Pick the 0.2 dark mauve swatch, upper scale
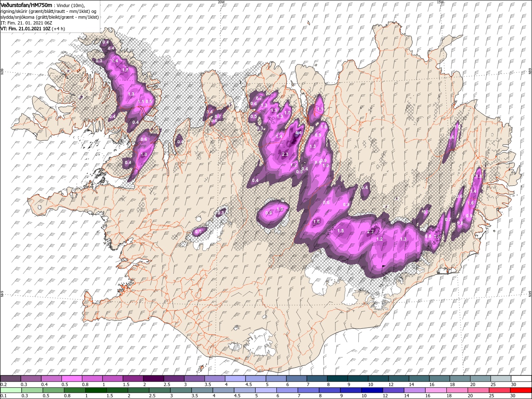Image resolution: width=532 pixels, height=399 pixels. pyautogui.click(x=10, y=379)
